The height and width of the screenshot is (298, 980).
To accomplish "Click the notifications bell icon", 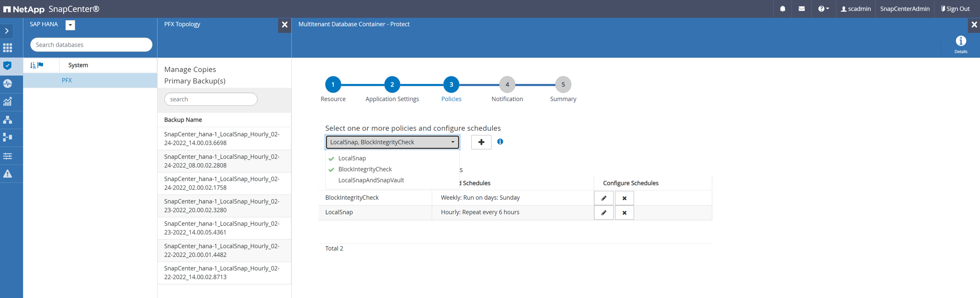I will [x=783, y=9].
